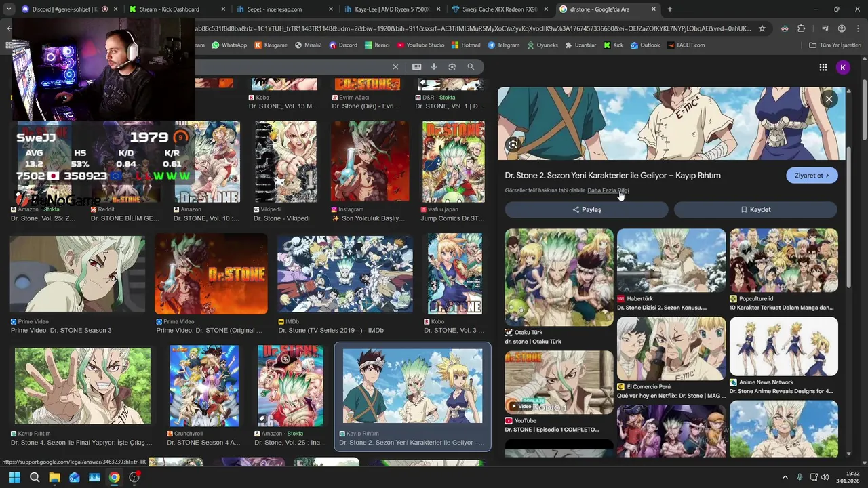The image size is (868, 488).
Task: Click the Ziyaret et button
Action: point(812,176)
